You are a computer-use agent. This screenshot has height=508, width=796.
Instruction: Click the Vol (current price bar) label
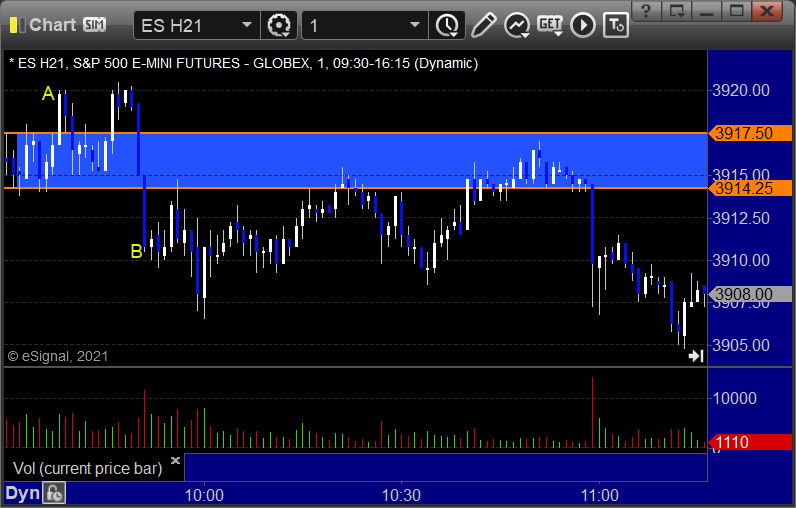pyautogui.click(x=87, y=468)
